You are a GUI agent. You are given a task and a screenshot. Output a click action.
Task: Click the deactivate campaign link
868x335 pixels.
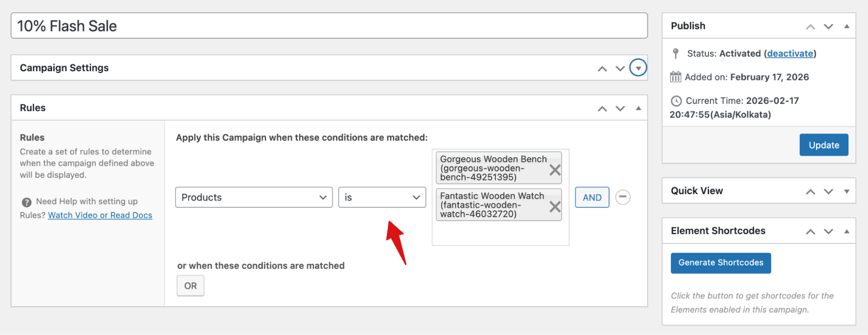click(x=790, y=53)
